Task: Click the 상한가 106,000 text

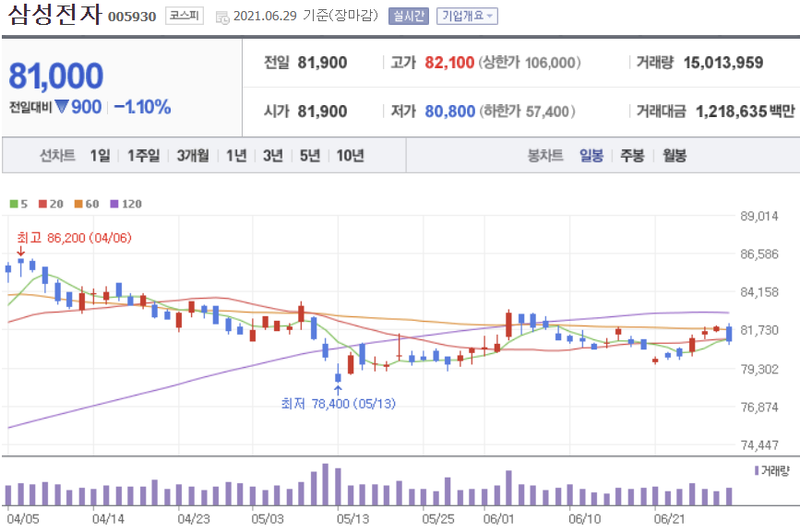Action: [529, 63]
